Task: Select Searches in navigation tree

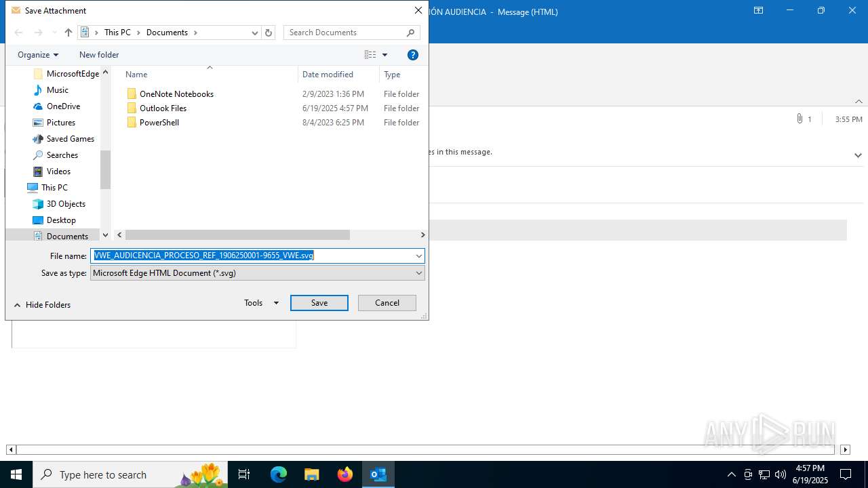Action: (55, 155)
